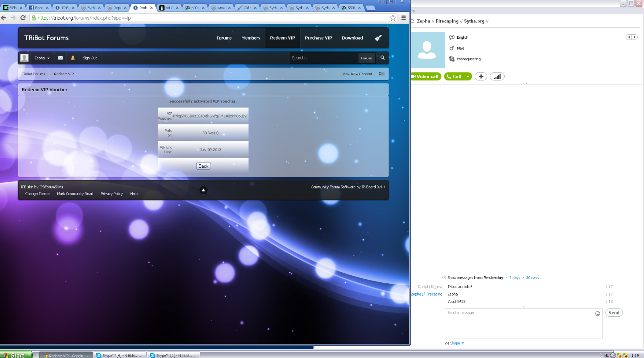Viewport: 644px width, 358px height.
Task: Start a Skype Video call
Action: (426, 76)
